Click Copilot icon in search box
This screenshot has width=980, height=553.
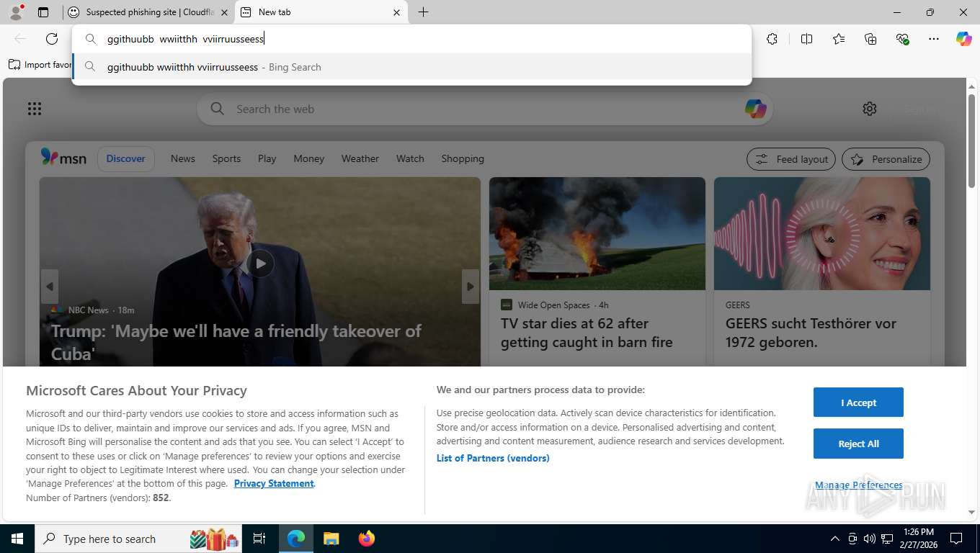click(x=755, y=109)
